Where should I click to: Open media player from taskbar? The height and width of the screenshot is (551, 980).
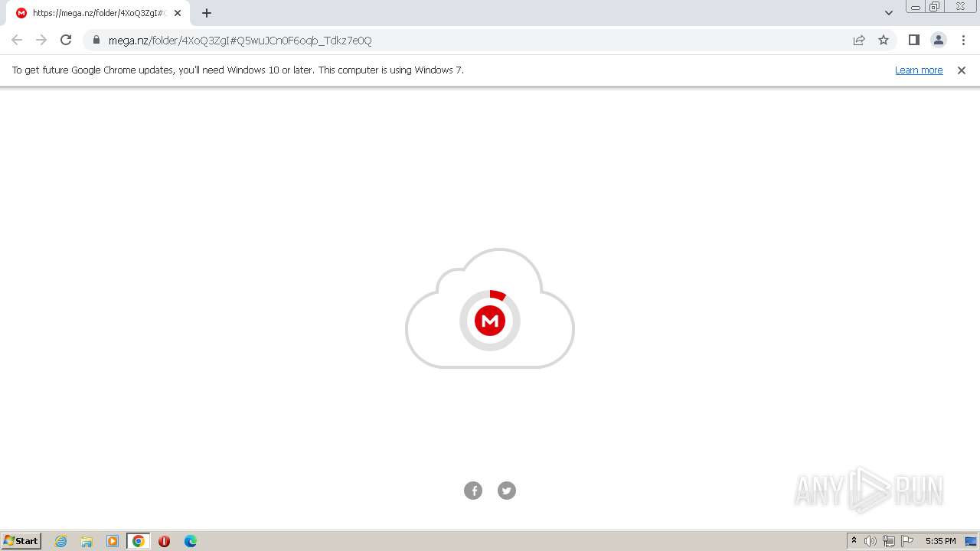click(113, 541)
